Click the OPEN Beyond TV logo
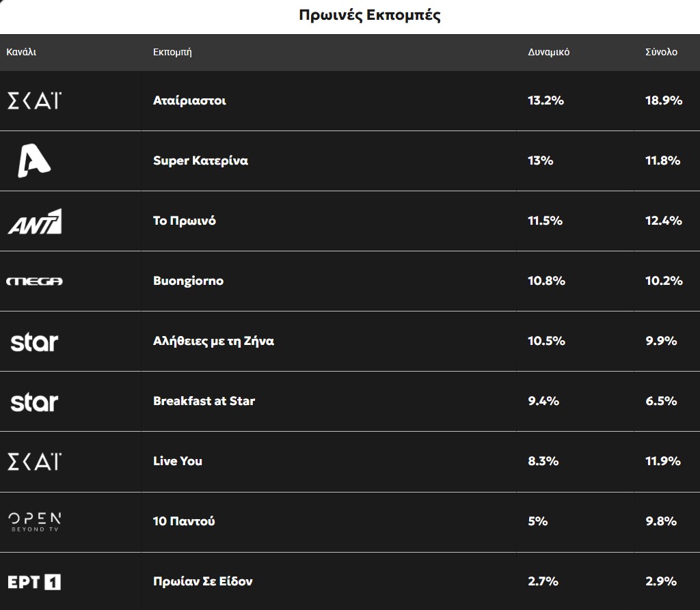 (35, 522)
